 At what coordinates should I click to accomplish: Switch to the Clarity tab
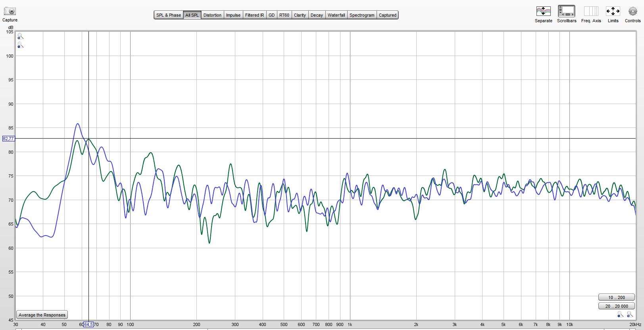[300, 15]
